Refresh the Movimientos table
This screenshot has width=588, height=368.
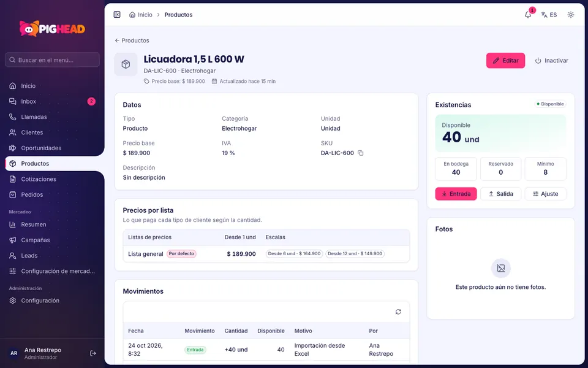[398, 312]
